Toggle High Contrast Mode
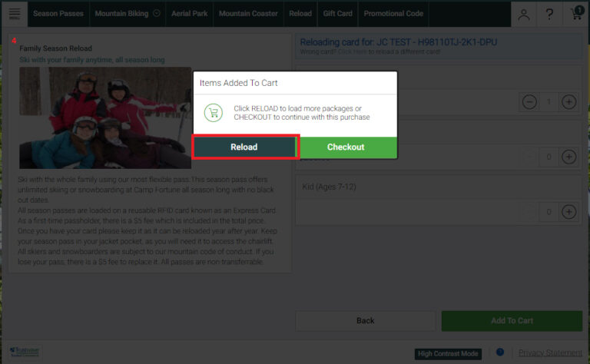The width and height of the screenshot is (590, 364). [x=449, y=353]
